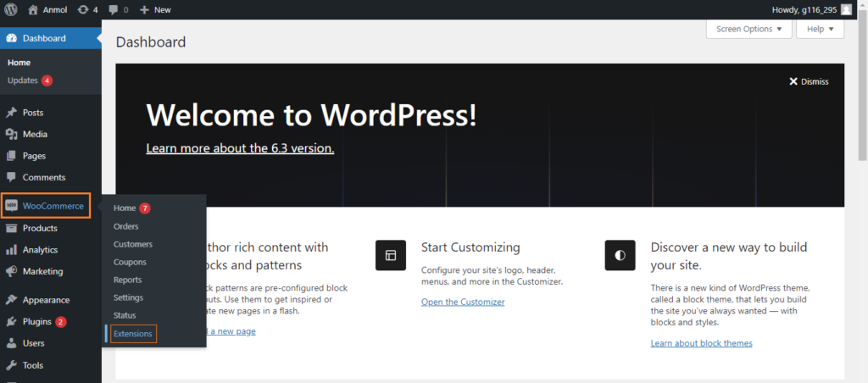Follow the Learn about block themes link
The height and width of the screenshot is (383, 868).
(701, 343)
